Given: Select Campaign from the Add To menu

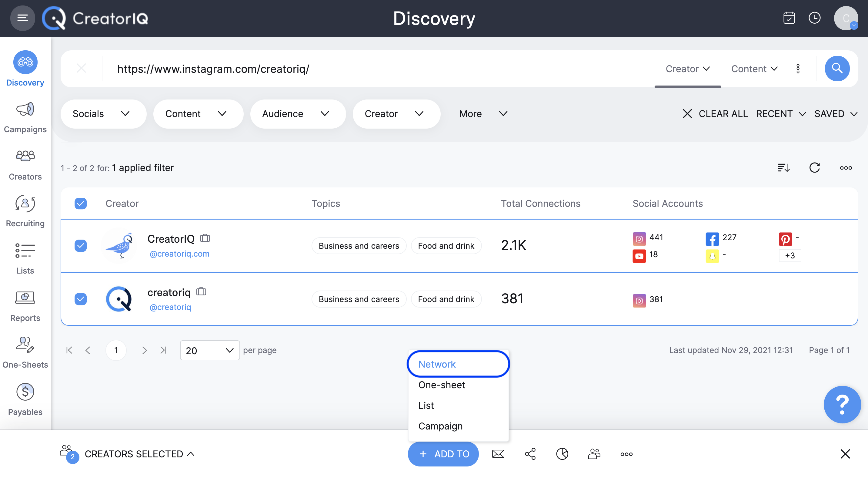Looking at the screenshot, I should 440,426.
